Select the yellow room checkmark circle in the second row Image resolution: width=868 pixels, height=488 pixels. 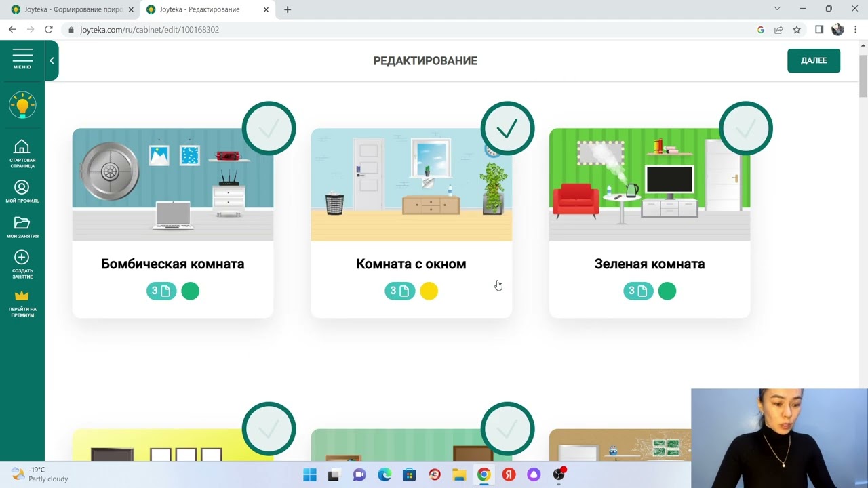[x=269, y=430]
